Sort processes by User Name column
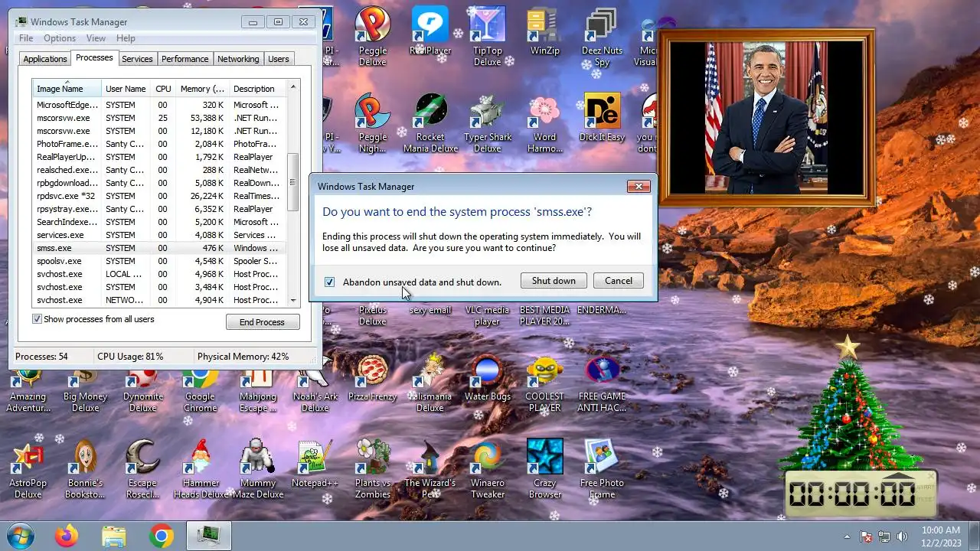This screenshot has height=551, width=980. click(126, 89)
